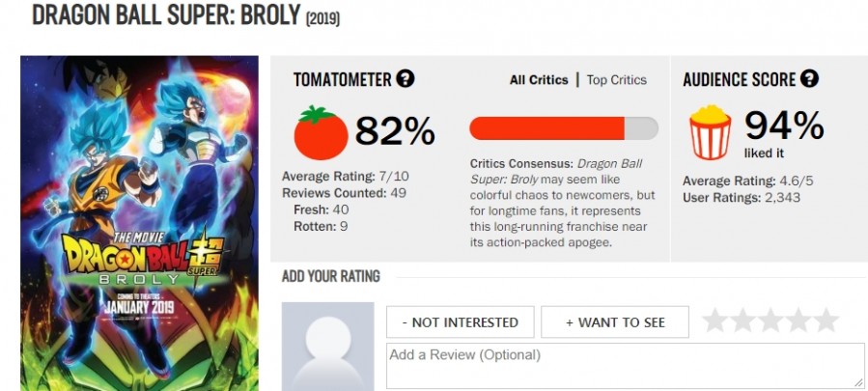Click the Audience Score help question mark icon
Image resolution: width=868 pixels, height=391 pixels.
pyautogui.click(x=810, y=79)
